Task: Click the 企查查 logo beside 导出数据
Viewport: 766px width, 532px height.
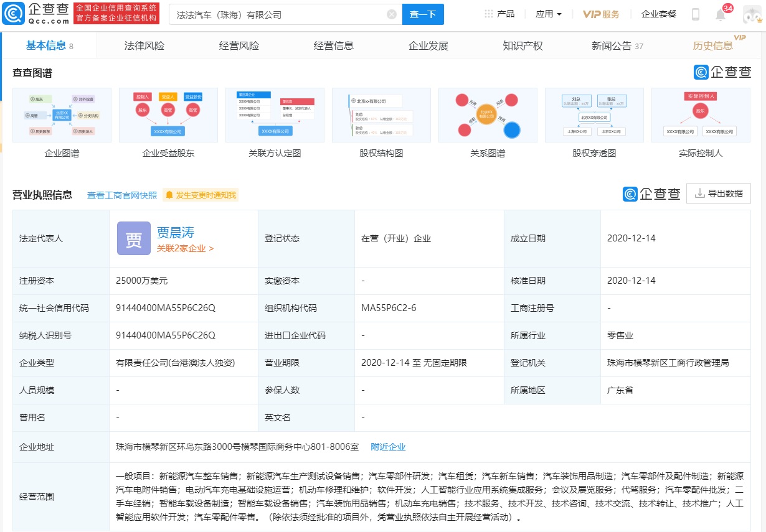Action: click(x=651, y=194)
